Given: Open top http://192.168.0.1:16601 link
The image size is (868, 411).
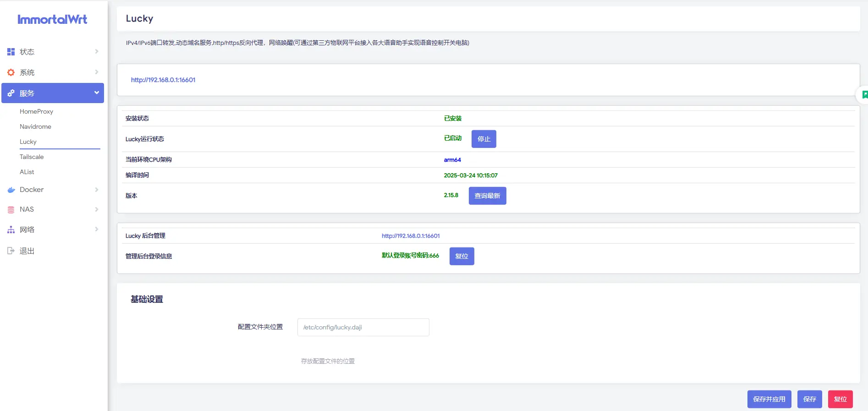Looking at the screenshot, I should (x=163, y=80).
